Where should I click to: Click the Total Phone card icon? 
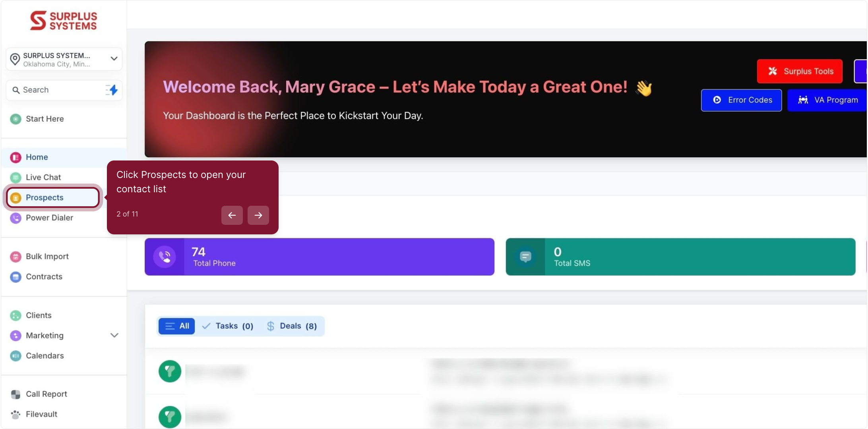pyautogui.click(x=165, y=257)
